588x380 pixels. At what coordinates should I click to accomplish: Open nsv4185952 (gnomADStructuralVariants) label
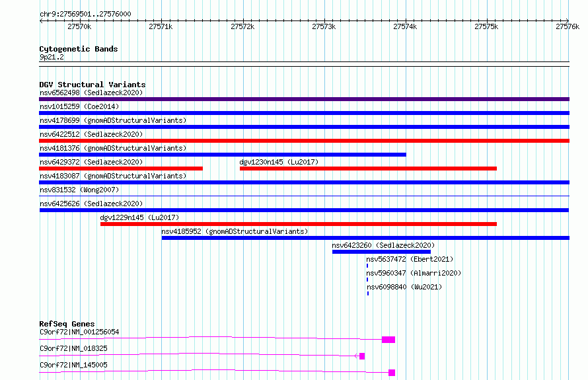click(x=235, y=231)
